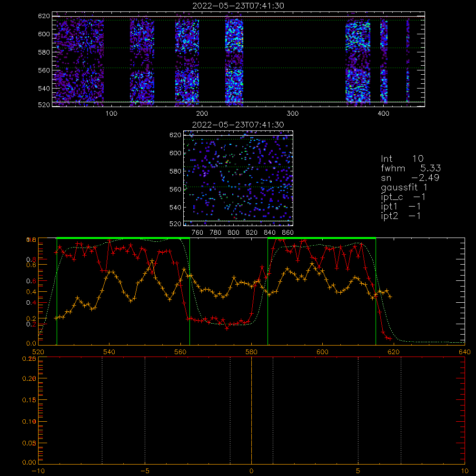This screenshot has width=476, height=476.
Task: Click the x-axis label 600 of the profile plot
Action: (x=322, y=352)
